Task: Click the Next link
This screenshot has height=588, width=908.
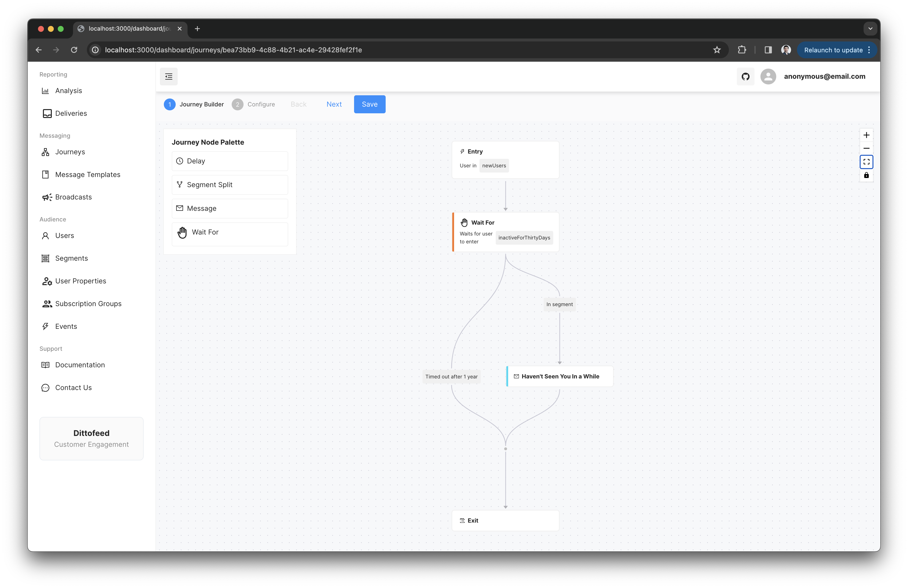Action: pos(334,104)
